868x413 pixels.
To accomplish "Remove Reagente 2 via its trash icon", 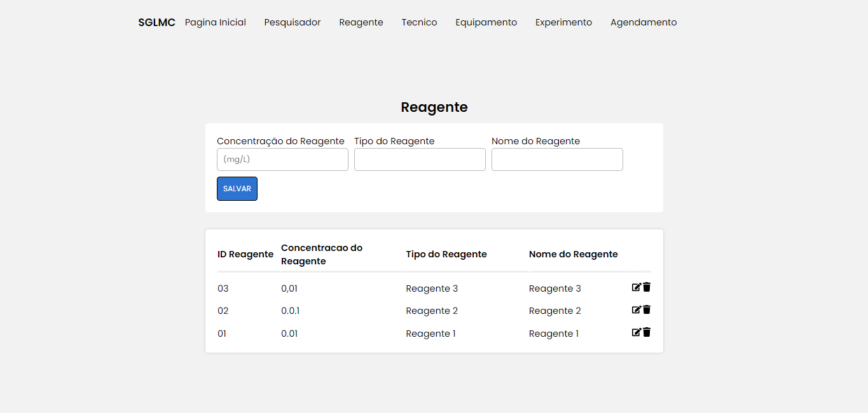I will point(647,309).
